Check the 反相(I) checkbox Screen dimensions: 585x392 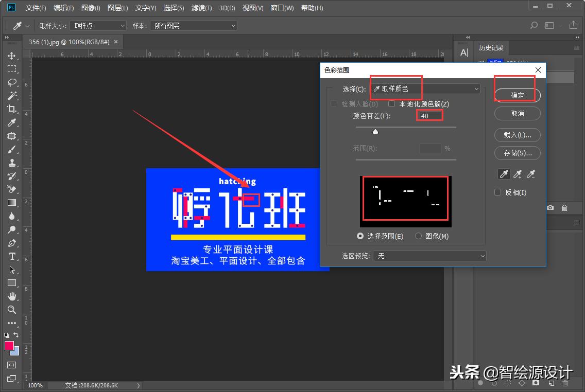point(497,192)
